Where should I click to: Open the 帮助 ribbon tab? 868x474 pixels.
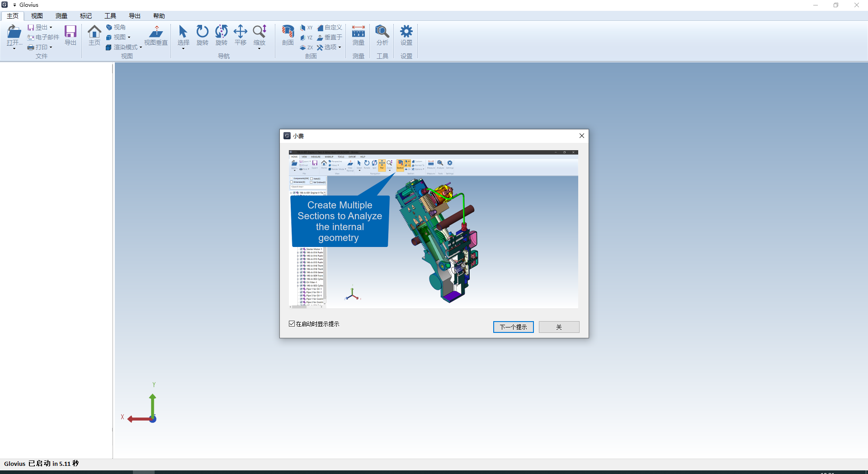point(159,16)
